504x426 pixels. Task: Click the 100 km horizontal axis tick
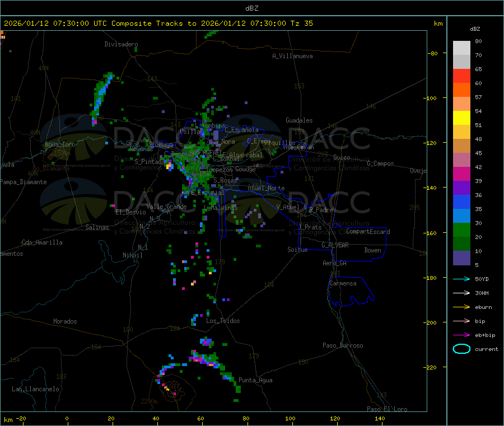(290, 418)
